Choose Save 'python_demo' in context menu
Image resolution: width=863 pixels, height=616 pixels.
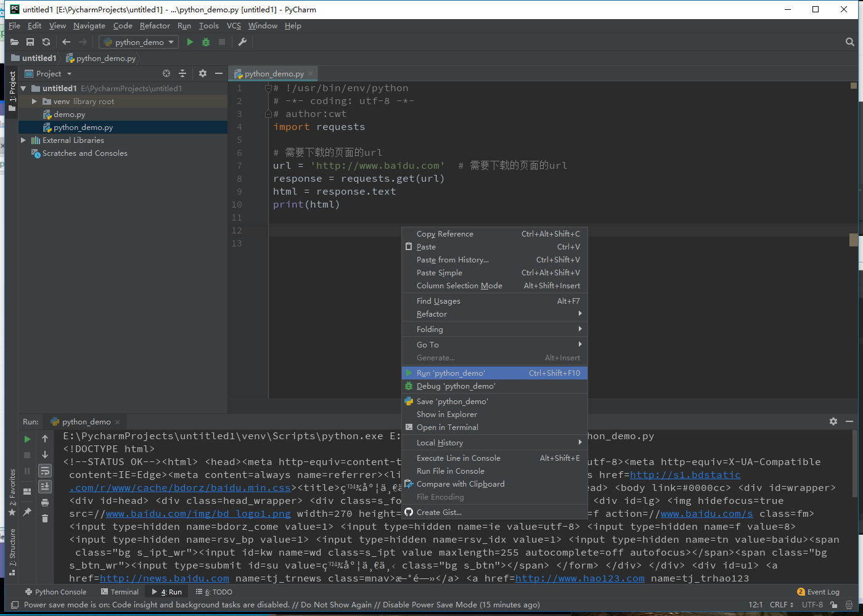click(494, 402)
